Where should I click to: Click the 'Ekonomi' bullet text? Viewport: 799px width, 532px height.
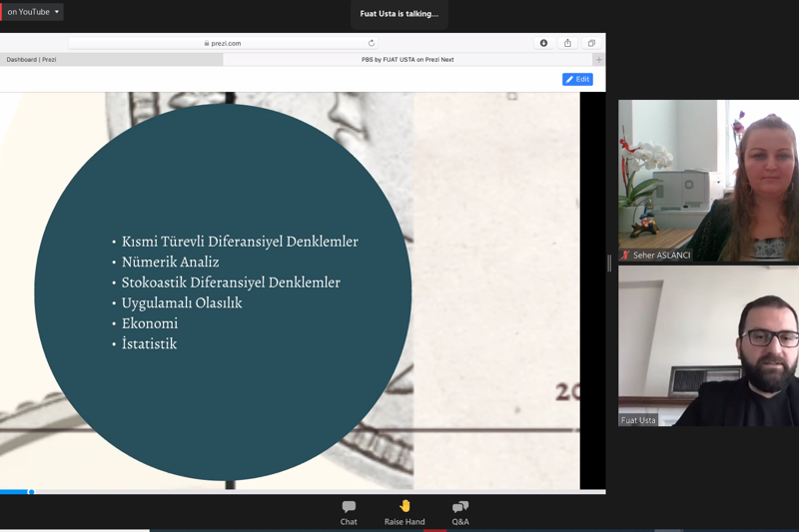[150, 323]
